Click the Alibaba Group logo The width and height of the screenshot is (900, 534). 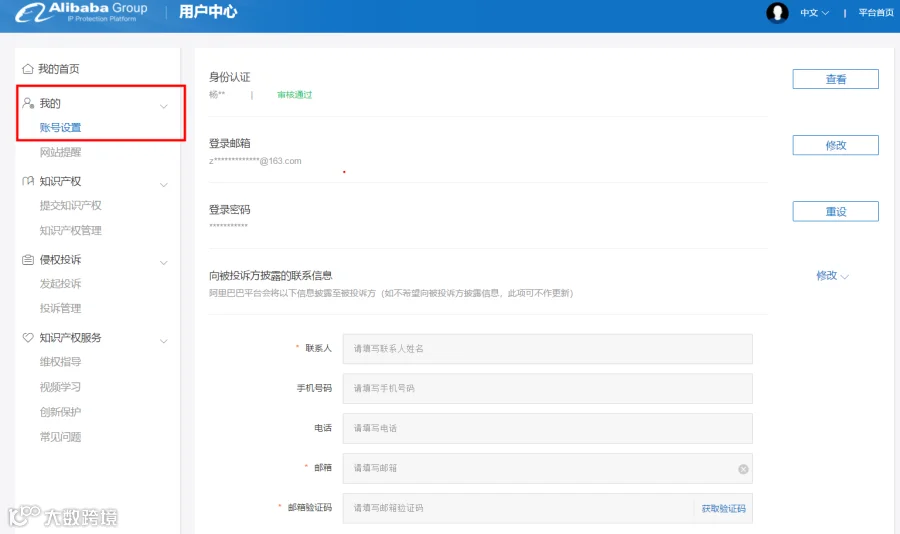81,12
